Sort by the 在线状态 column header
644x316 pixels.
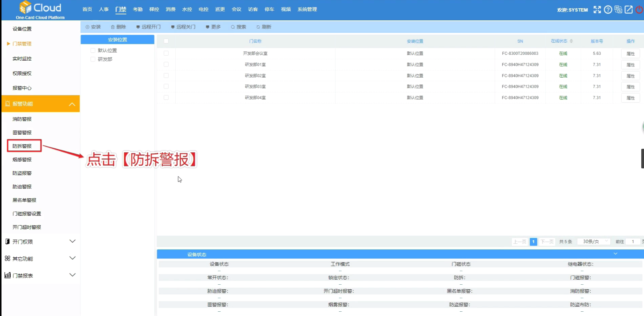pos(562,41)
